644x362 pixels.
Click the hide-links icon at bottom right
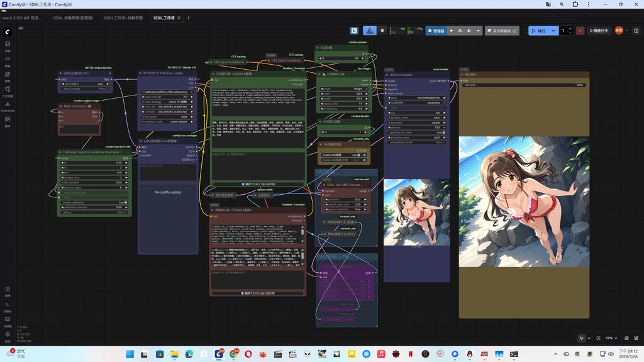[636, 338]
